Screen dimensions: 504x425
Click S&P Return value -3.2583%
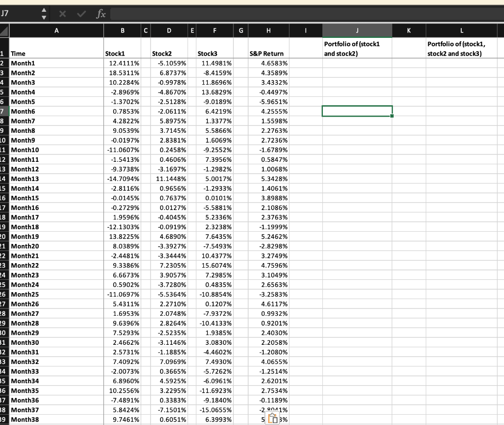tap(269, 295)
